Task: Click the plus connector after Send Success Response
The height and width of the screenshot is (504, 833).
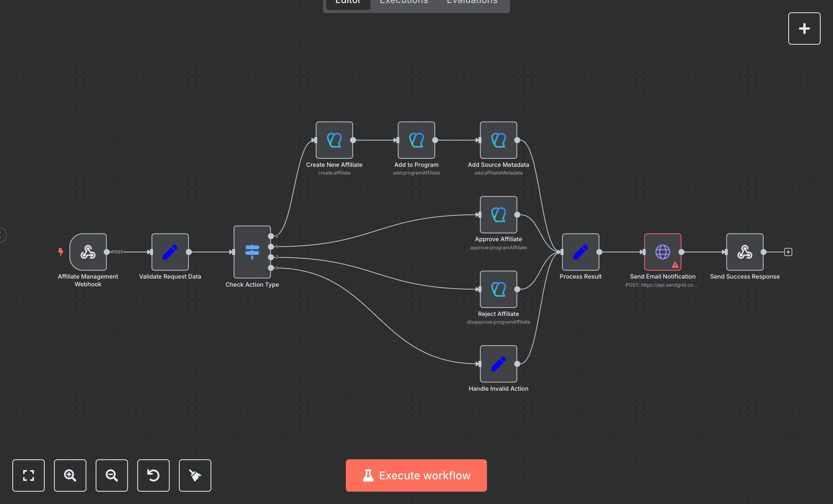Action: tap(788, 252)
